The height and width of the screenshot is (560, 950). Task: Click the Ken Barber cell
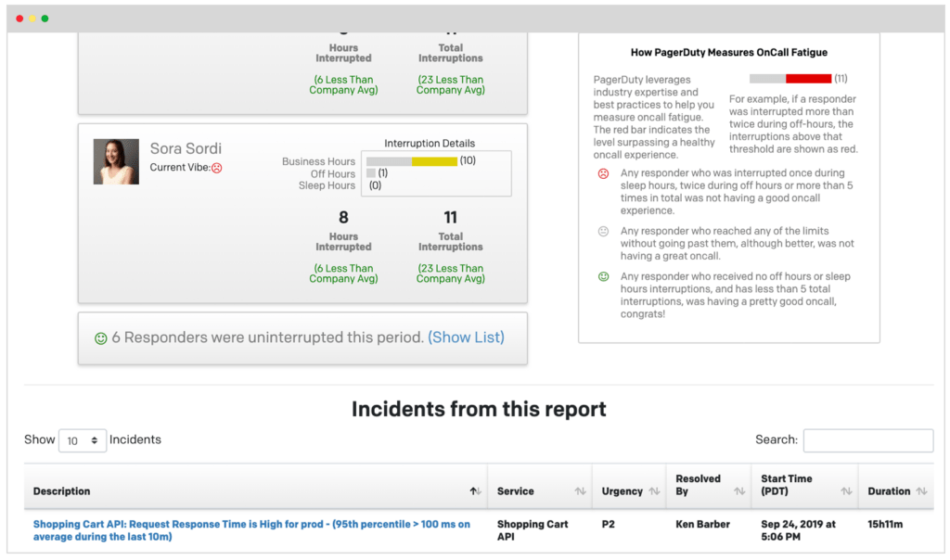tap(703, 524)
